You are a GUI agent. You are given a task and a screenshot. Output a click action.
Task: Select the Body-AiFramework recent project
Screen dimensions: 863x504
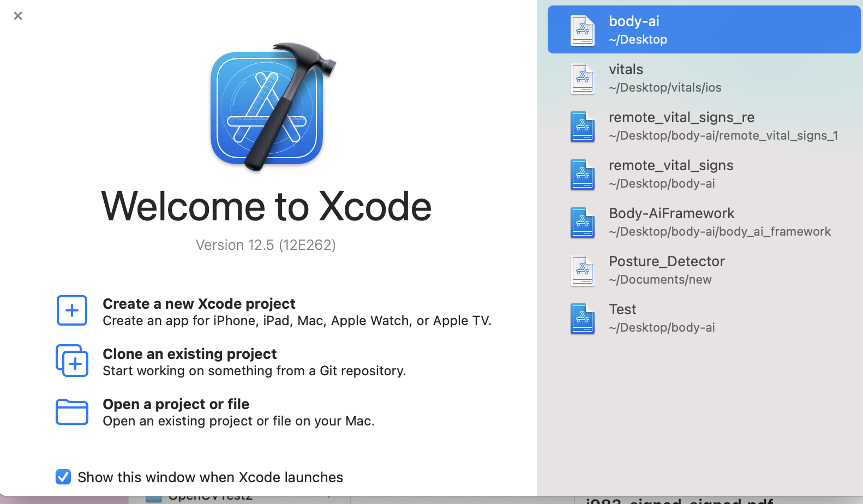704,221
